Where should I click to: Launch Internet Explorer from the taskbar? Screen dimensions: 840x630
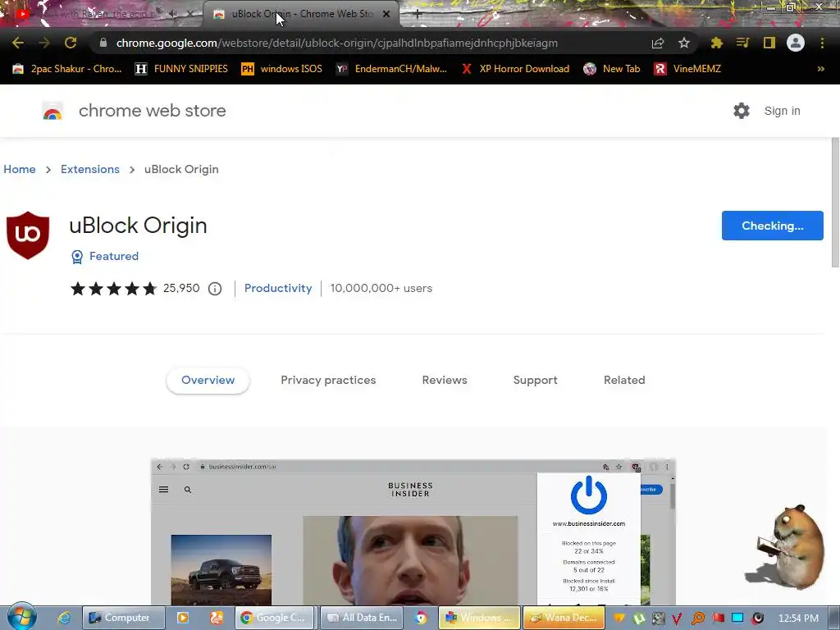[64, 618]
